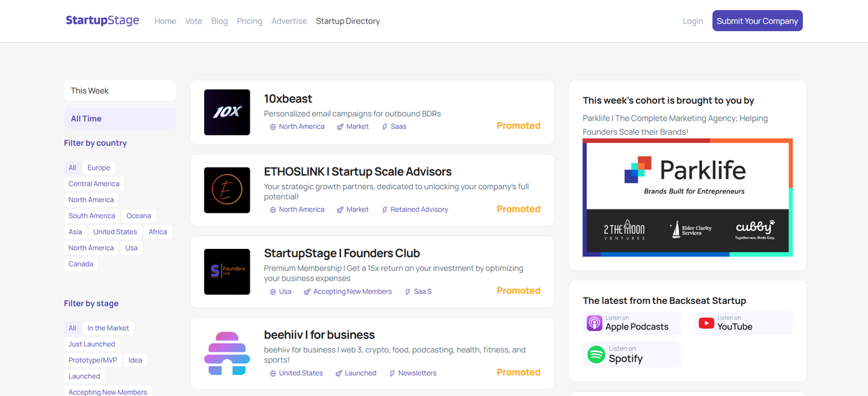Select All under Filter by country

click(x=73, y=167)
